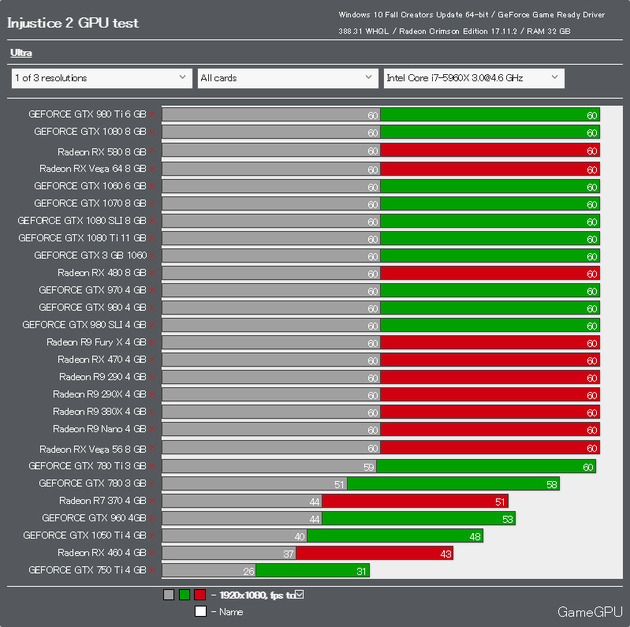630x627 pixels.
Task: Remove Radeon R9 Fury X 4 GB with red X
Action: click(x=152, y=342)
